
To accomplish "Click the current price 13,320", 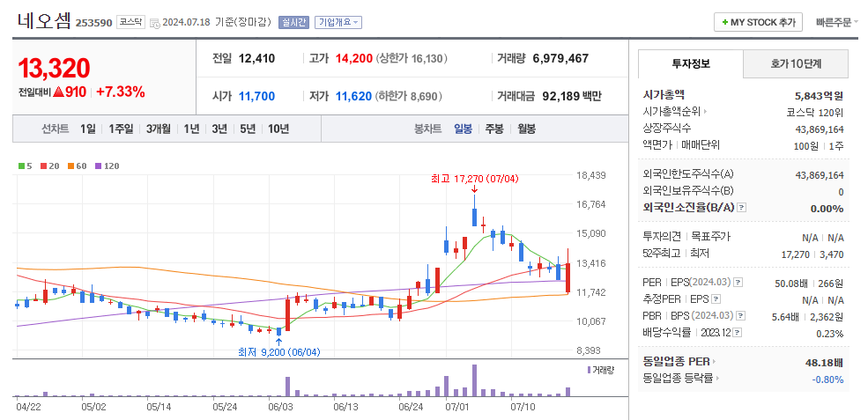I will point(54,68).
